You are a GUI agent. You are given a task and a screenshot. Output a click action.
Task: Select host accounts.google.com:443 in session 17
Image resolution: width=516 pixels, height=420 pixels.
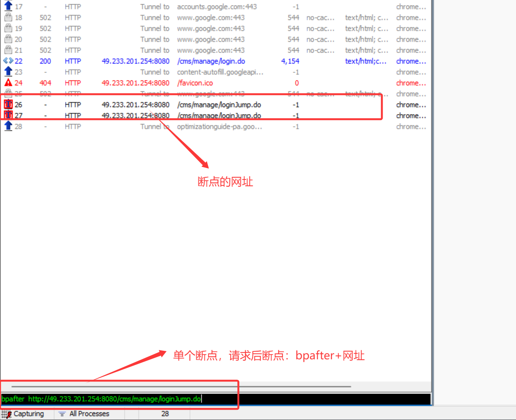(217, 7)
